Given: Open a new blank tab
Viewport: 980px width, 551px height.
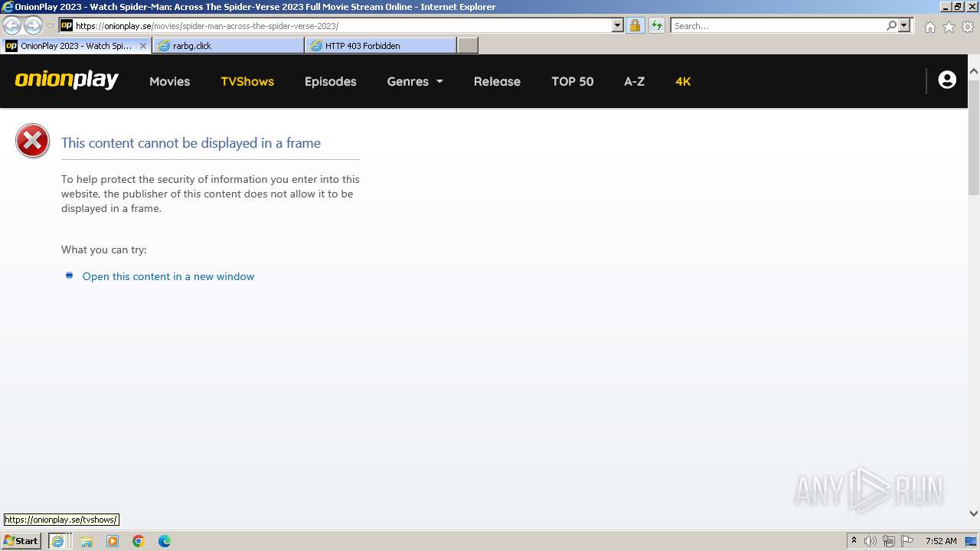Looking at the screenshot, I should tap(468, 45).
